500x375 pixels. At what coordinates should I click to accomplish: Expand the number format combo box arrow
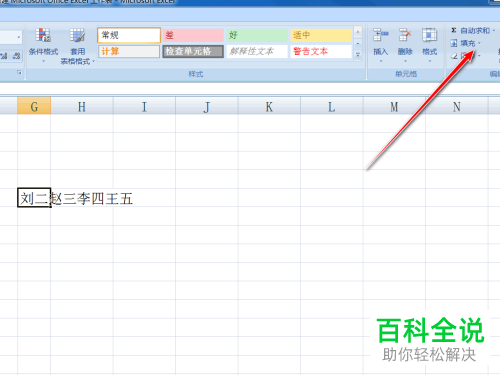click(x=18, y=37)
